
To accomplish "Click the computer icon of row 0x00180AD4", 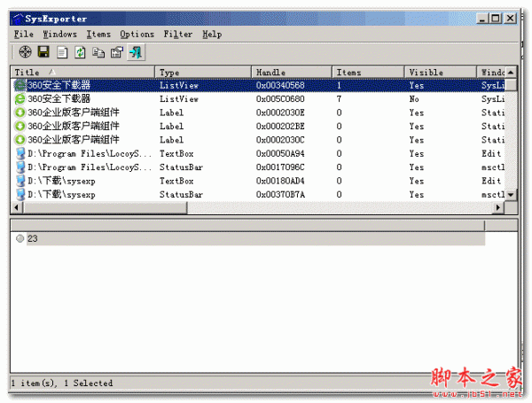I will [x=20, y=181].
